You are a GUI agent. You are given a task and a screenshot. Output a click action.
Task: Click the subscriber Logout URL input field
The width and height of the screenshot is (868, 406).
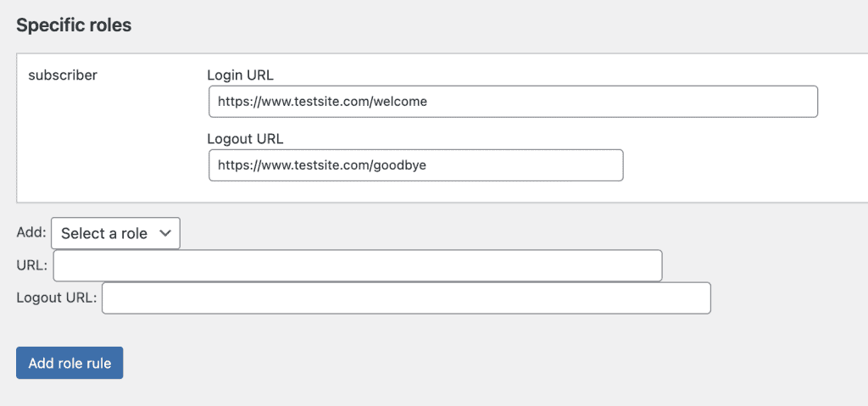tap(415, 165)
